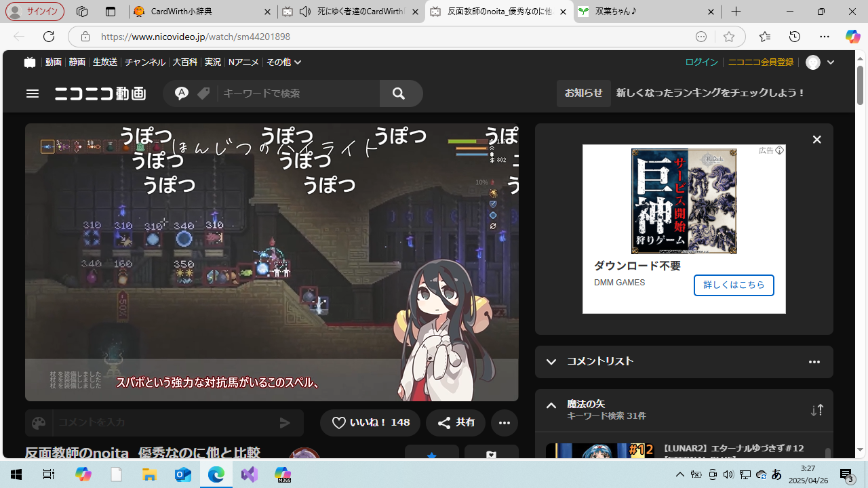This screenshot has width=868, height=488.
Task: Expand the コメントリスト panel
Action: point(551,362)
